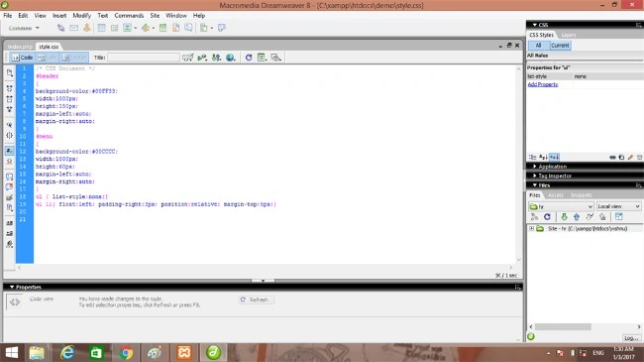Switch to the index.php document tab
644x362 pixels.
[x=20, y=47]
